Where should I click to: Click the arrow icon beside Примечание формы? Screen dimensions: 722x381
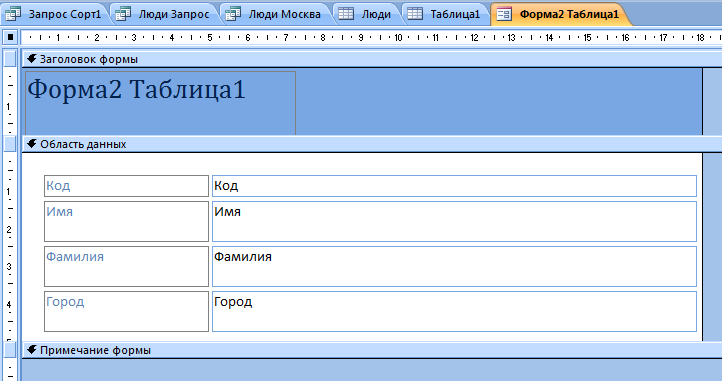tap(31, 350)
